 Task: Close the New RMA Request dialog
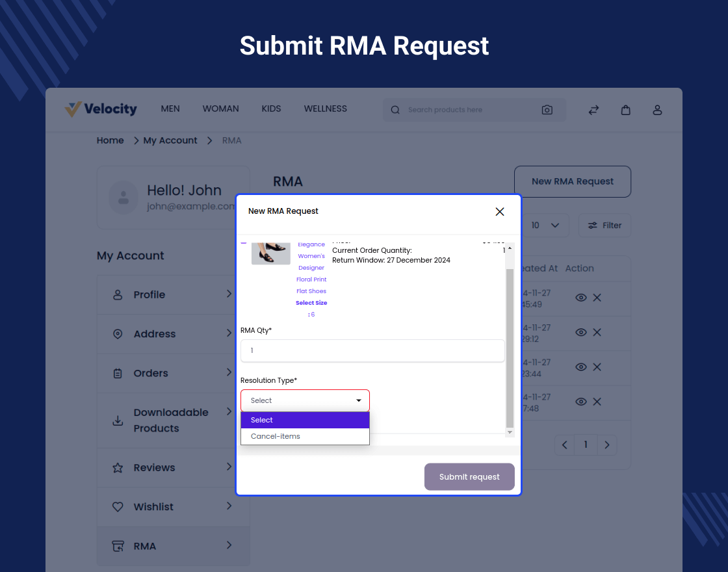pyautogui.click(x=500, y=211)
